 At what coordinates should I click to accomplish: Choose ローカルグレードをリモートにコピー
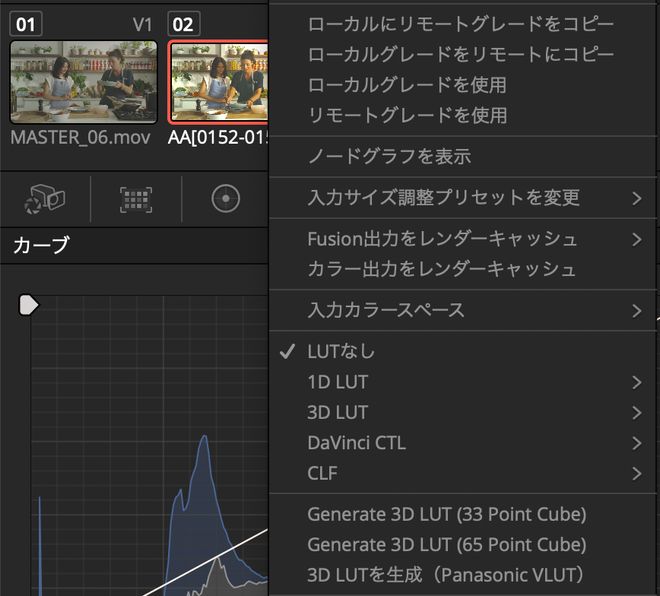(x=461, y=54)
